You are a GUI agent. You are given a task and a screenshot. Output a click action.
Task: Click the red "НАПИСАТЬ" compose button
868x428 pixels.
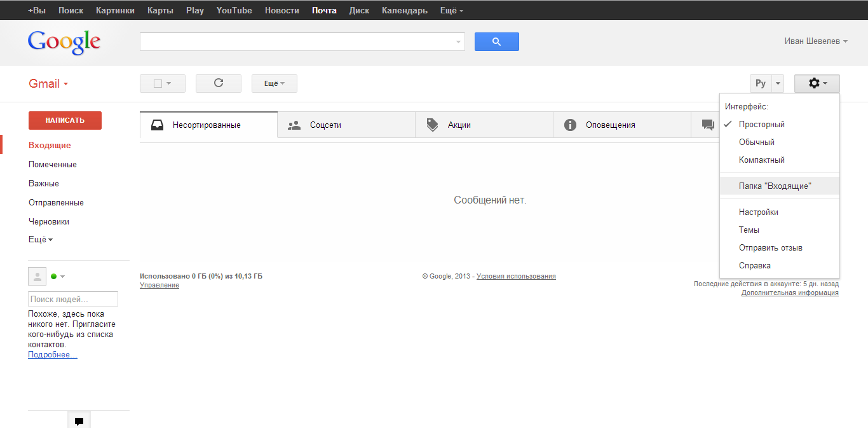click(65, 120)
